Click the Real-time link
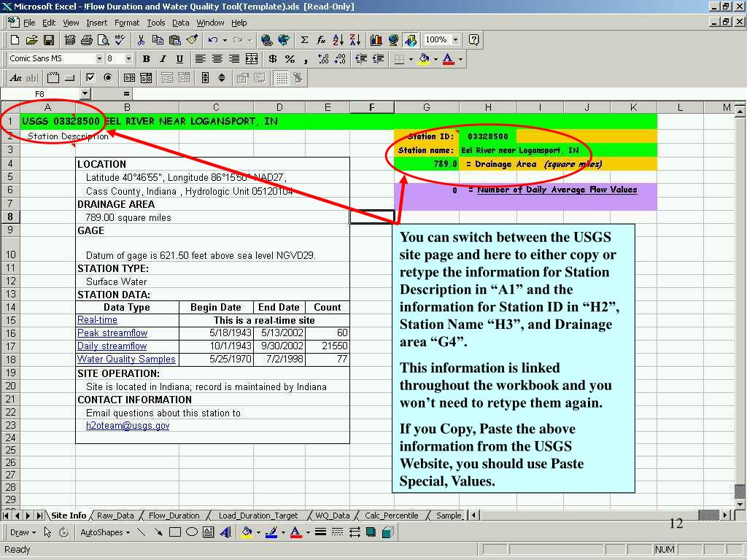Image resolution: width=747 pixels, height=560 pixels. click(x=97, y=320)
